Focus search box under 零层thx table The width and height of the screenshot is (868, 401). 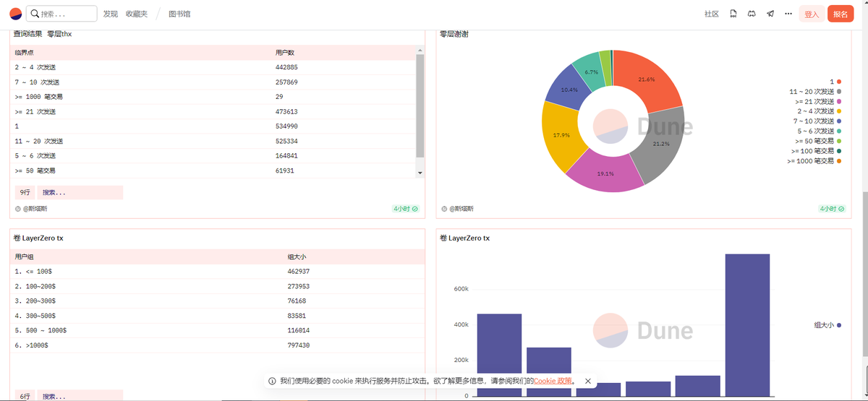pos(80,193)
